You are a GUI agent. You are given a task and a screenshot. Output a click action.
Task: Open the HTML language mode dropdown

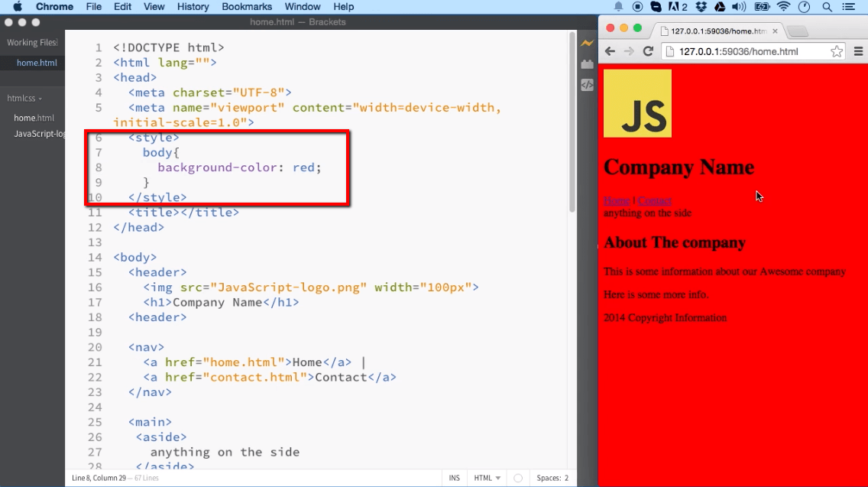click(487, 477)
